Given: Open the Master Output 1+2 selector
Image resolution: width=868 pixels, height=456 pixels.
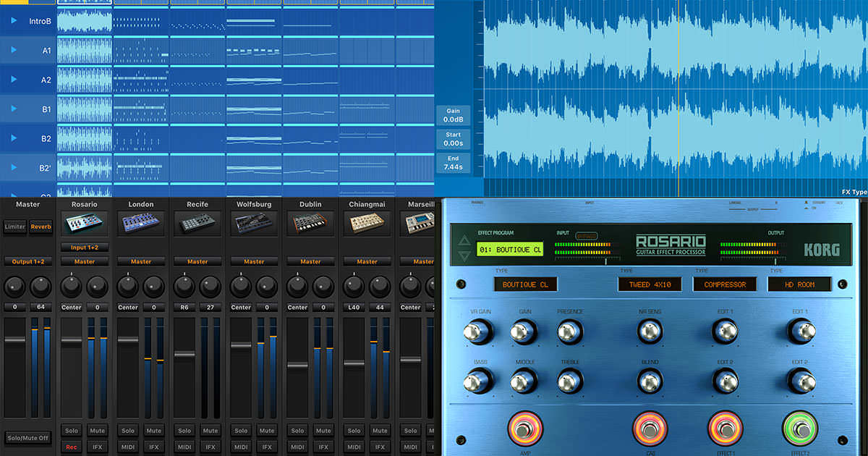Looking at the screenshot, I should point(27,261).
